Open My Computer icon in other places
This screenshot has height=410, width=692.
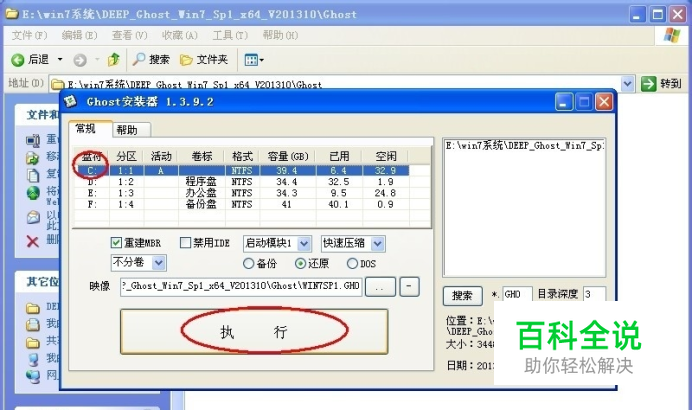coord(33,359)
